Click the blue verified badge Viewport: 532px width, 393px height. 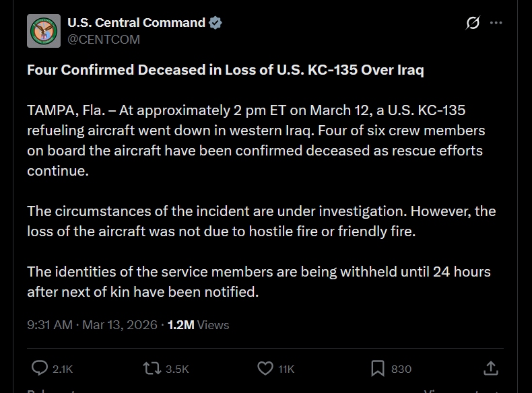pyautogui.click(x=215, y=23)
